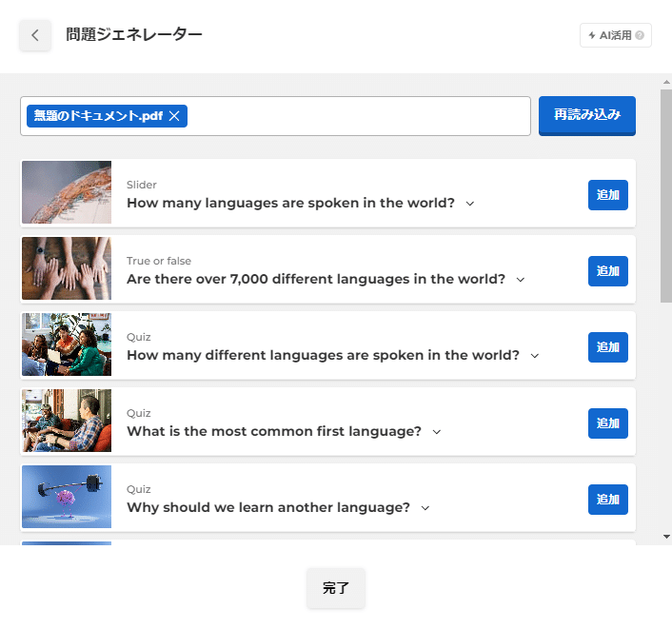
Task: Add the 'Why should we learn another language' question
Action: click(607, 500)
